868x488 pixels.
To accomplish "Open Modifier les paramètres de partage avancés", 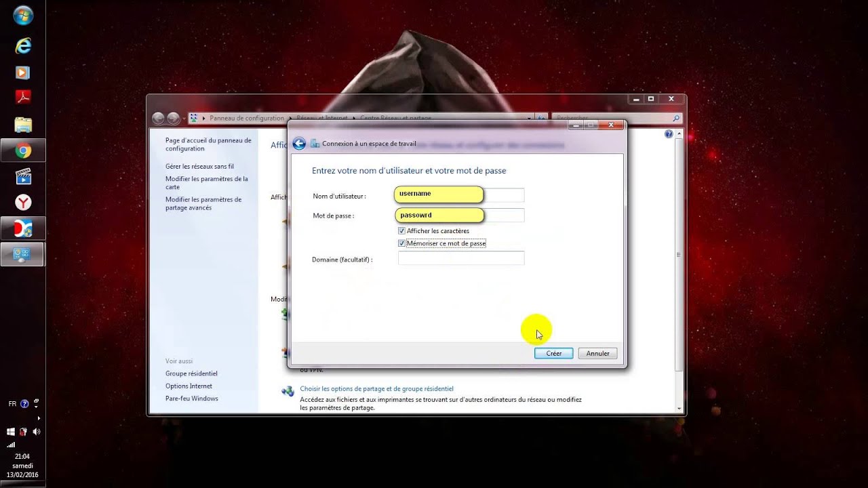I will (203, 203).
